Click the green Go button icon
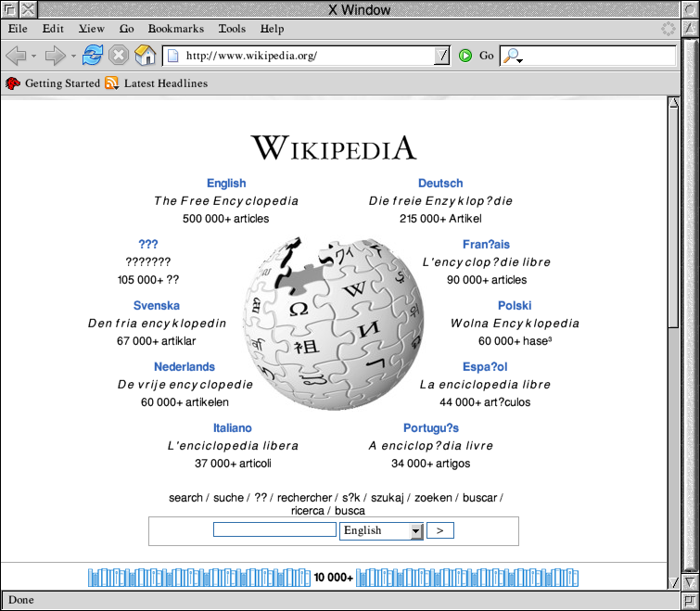The width and height of the screenshot is (700, 611). coord(465,56)
